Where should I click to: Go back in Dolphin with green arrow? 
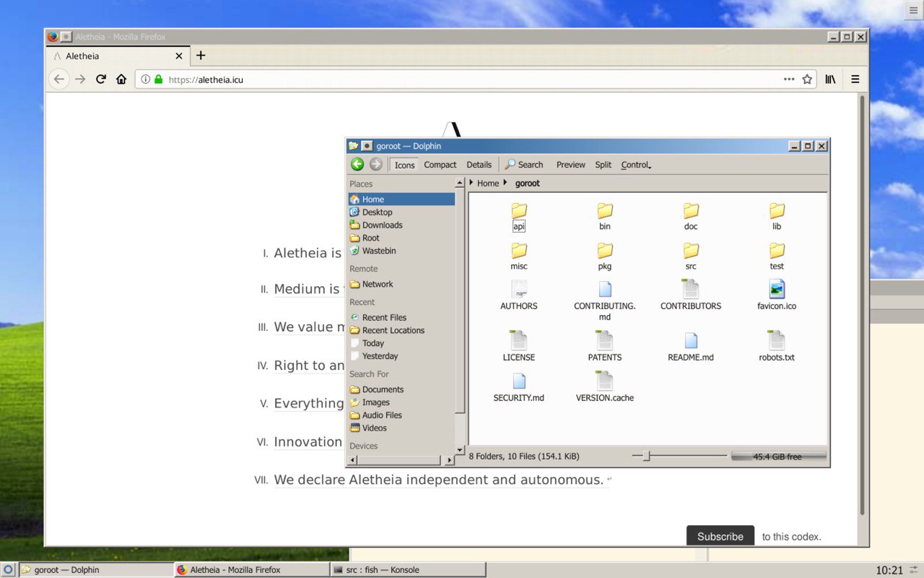coord(357,164)
